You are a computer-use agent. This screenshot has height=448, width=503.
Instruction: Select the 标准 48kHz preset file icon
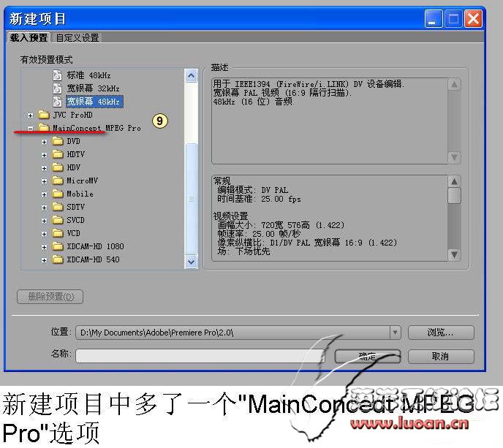coord(57,75)
